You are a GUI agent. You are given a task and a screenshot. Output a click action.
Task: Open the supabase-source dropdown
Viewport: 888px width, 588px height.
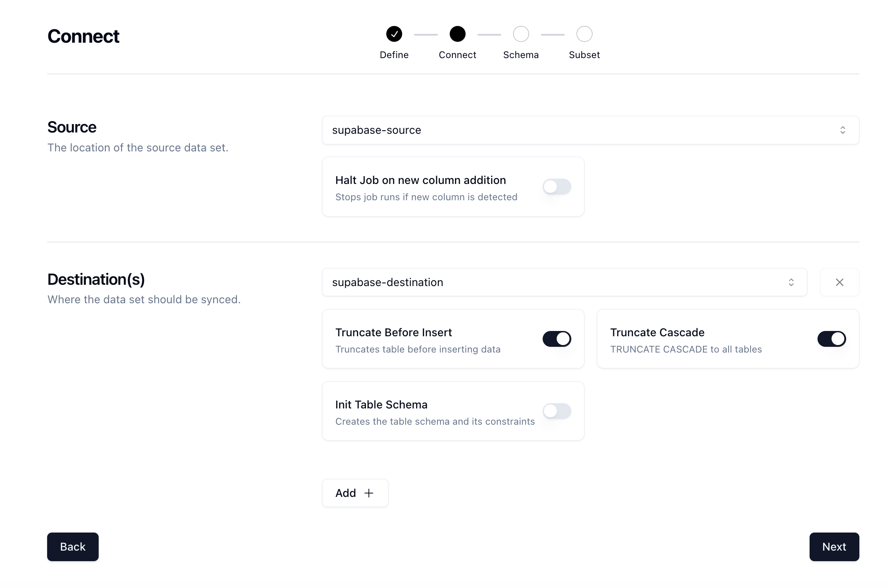(x=590, y=130)
